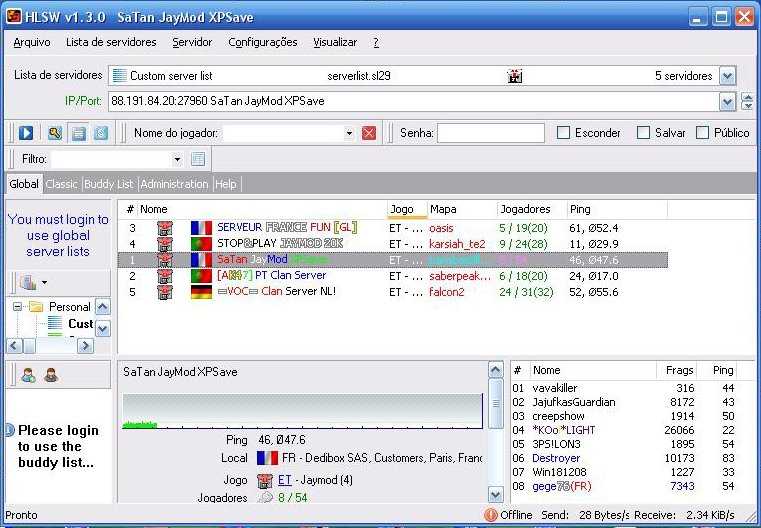Click the tree horizontal scrollbar thumb
Image resolution: width=761 pixels, height=528 pixels.
click(30, 346)
